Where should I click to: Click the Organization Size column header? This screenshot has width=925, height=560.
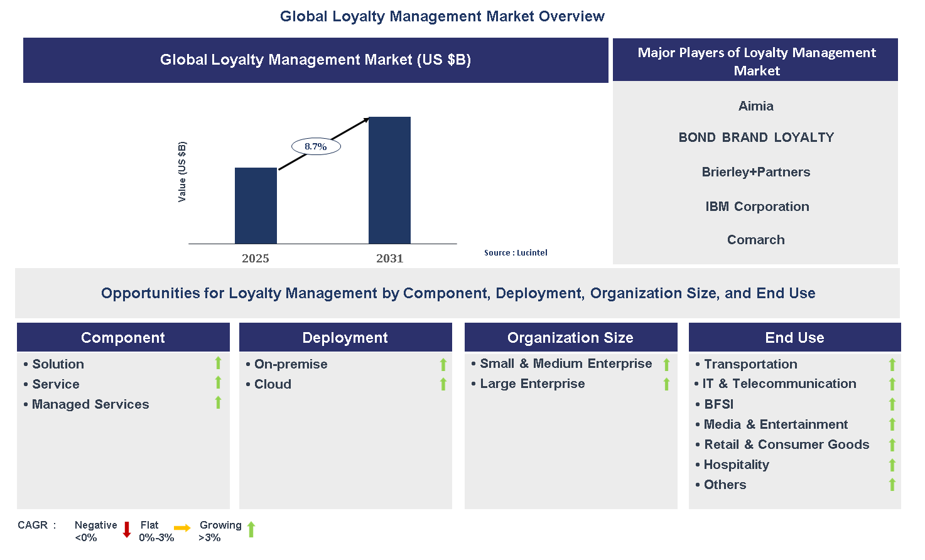tap(571, 337)
